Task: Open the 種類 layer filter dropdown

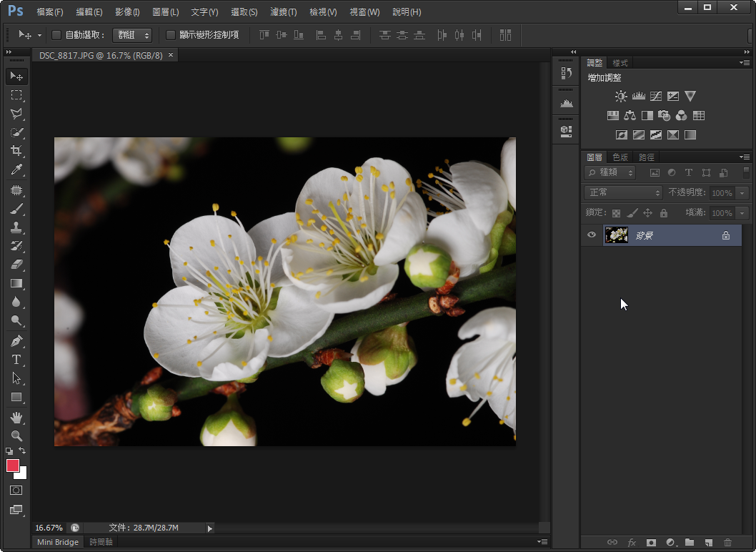Action: (610, 172)
